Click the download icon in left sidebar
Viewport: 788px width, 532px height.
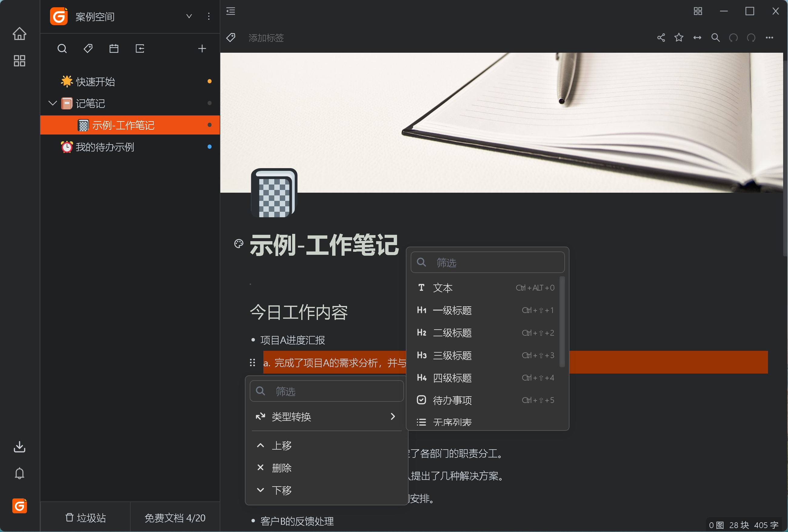pos(19,447)
